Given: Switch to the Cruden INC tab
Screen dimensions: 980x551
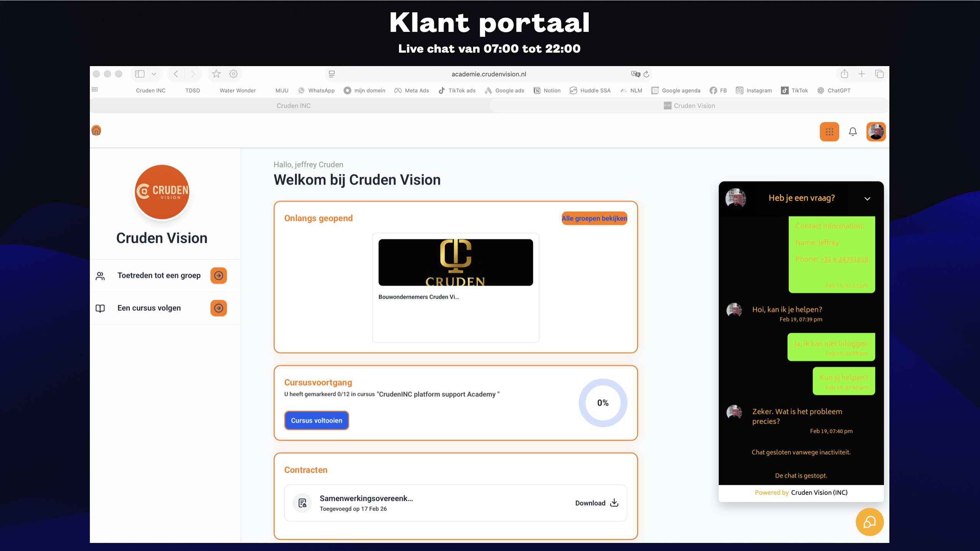Looking at the screenshot, I should [293, 106].
